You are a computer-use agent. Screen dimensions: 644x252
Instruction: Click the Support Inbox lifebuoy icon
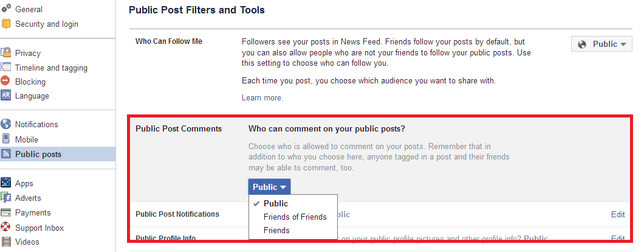click(x=5, y=227)
